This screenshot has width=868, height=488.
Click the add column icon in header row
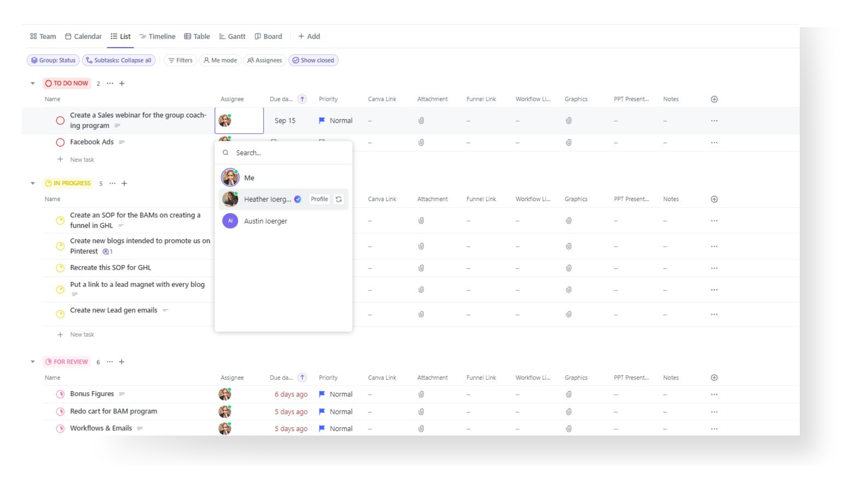pyautogui.click(x=714, y=99)
